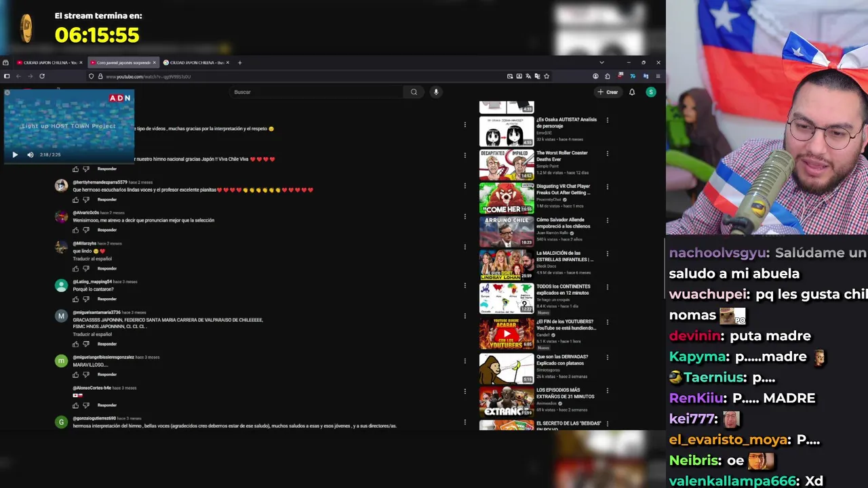This screenshot has height=488, width=868.
Task: Click the @miguelsantamaria3736 M avatar
Action: click(61, 316)
